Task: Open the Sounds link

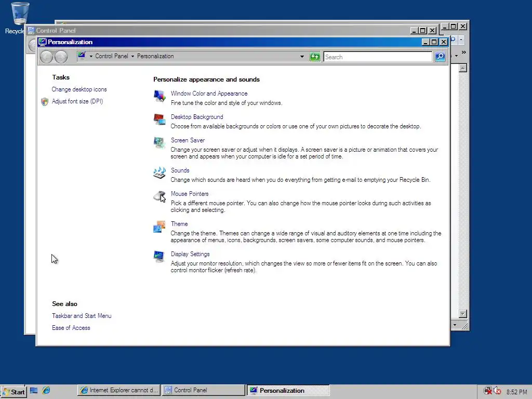Action: click(180, 170)
